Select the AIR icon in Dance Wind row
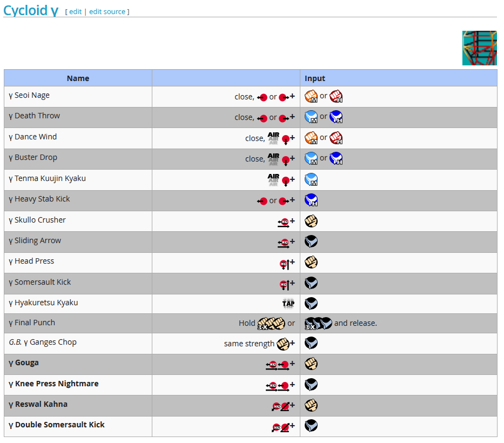Viewport: 504px width, 443px height. pos(273,138)
